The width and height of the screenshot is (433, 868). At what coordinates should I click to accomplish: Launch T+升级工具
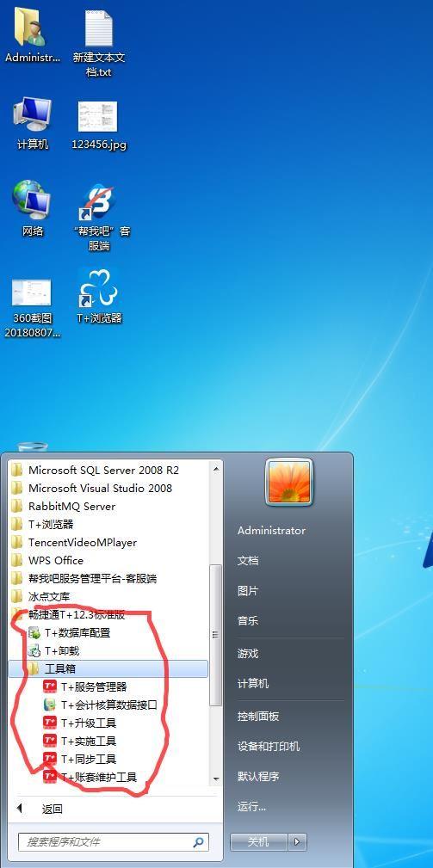coord(80,723)
